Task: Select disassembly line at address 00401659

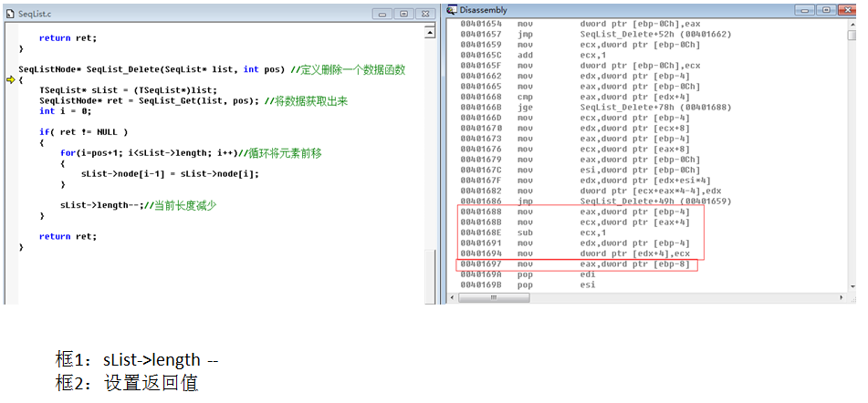Action: coord(580,45)
